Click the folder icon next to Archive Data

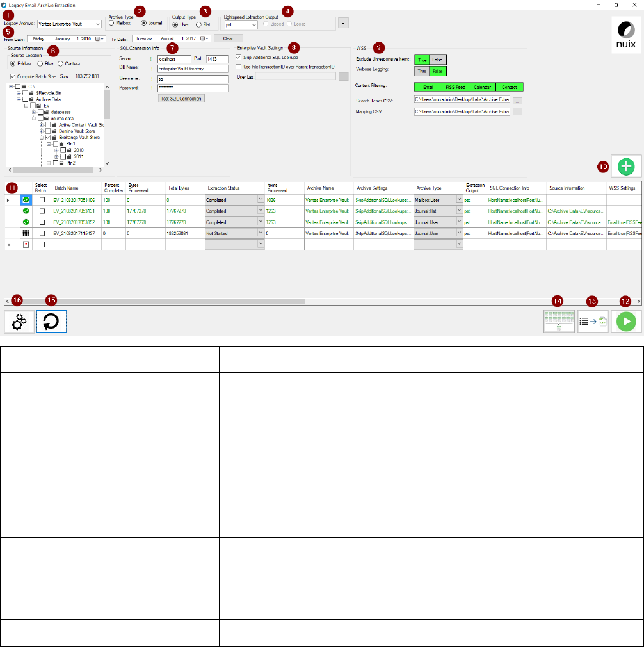tap(31, 99)
